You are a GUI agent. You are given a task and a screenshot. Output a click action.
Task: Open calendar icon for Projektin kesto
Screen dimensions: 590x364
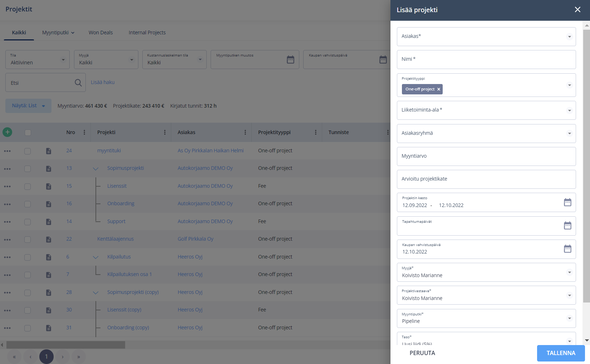pos(567,202)
